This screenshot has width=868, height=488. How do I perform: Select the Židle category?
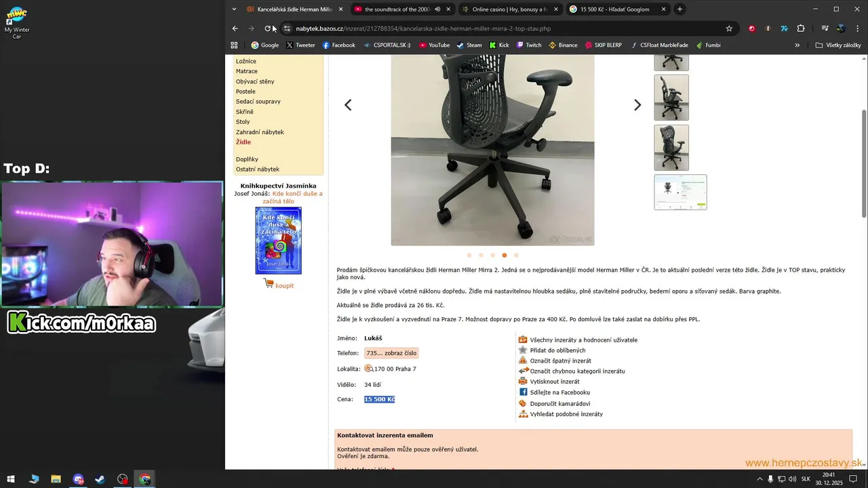click(x=243, y=142)
